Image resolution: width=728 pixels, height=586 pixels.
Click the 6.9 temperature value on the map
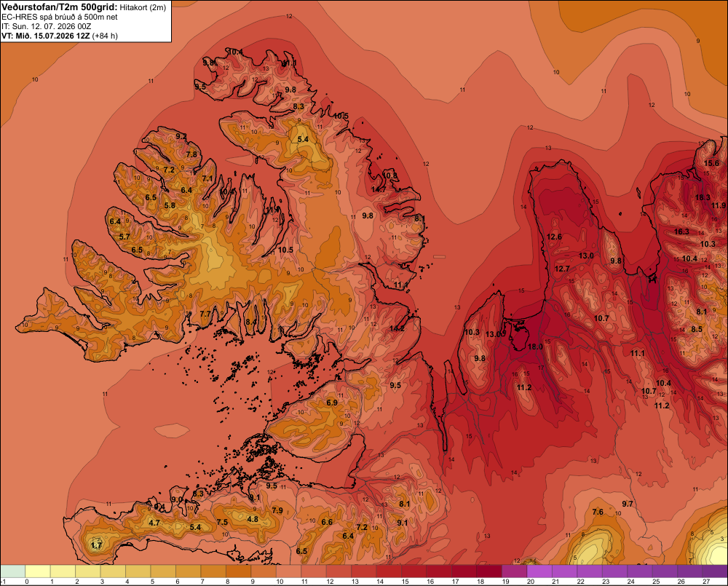click(332, 403)
